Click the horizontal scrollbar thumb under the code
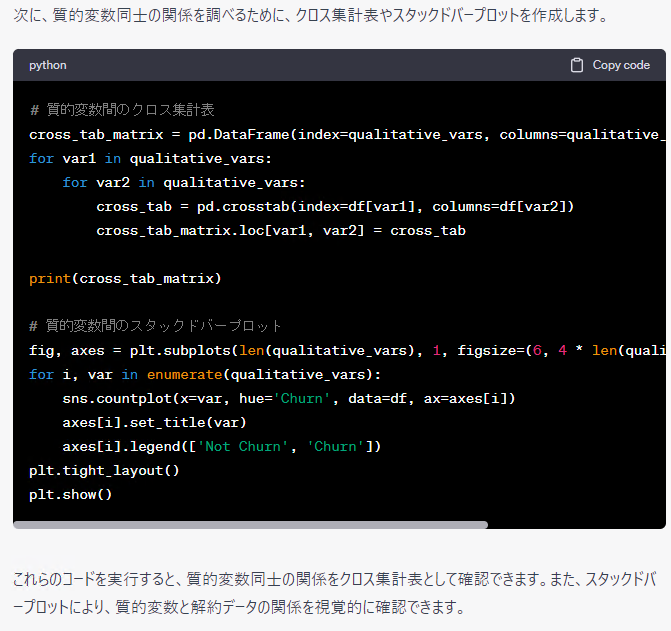This screenshot has height=631, width=671. click(x=250, y=524)
